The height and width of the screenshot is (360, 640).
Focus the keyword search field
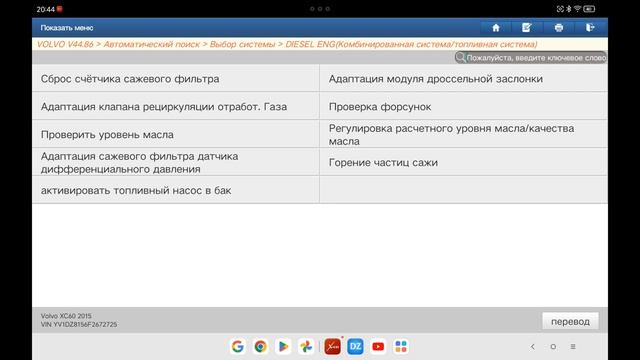coord(531,58)
